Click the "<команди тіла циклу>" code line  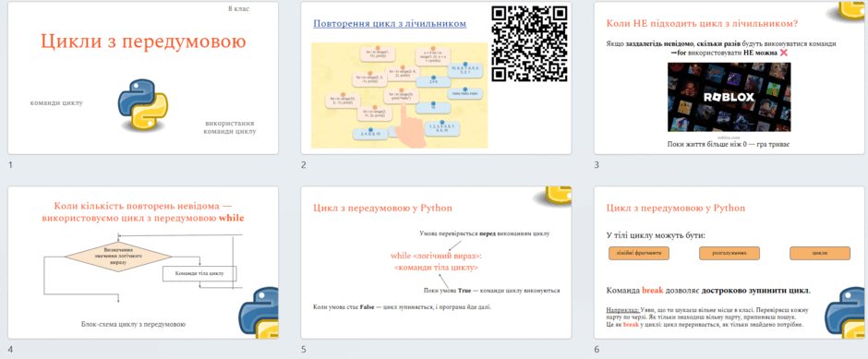pos(436,268)
